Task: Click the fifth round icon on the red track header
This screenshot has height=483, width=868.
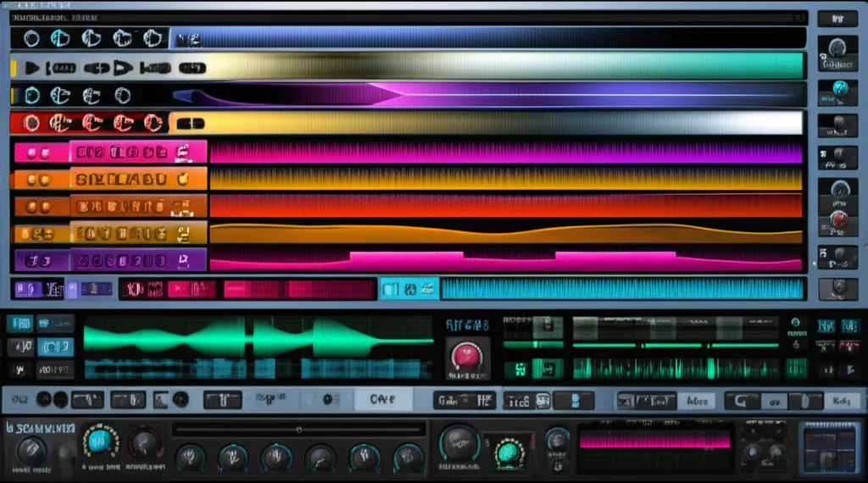Action: (153, 123)
